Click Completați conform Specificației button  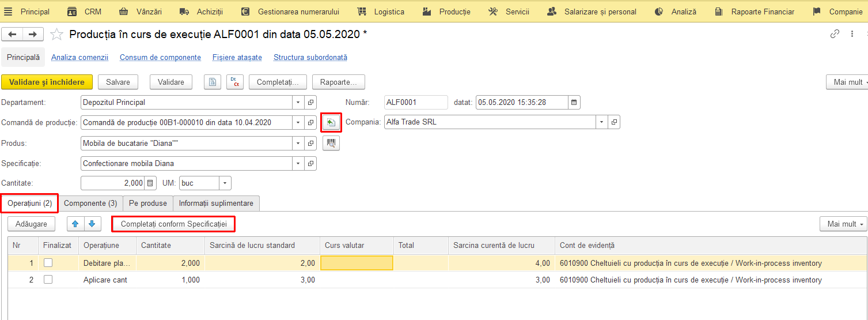[x=174, y=224]
